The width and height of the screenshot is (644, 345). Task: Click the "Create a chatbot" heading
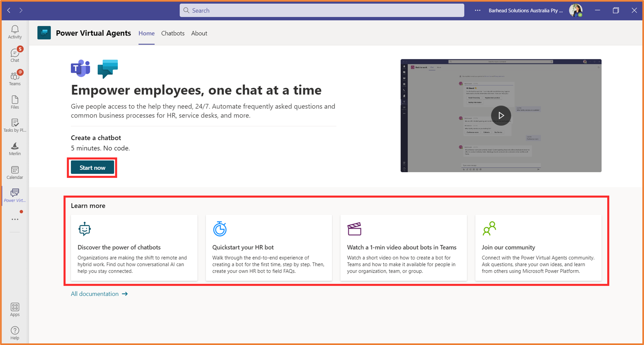pyautogui.click(x=96, y=138)
